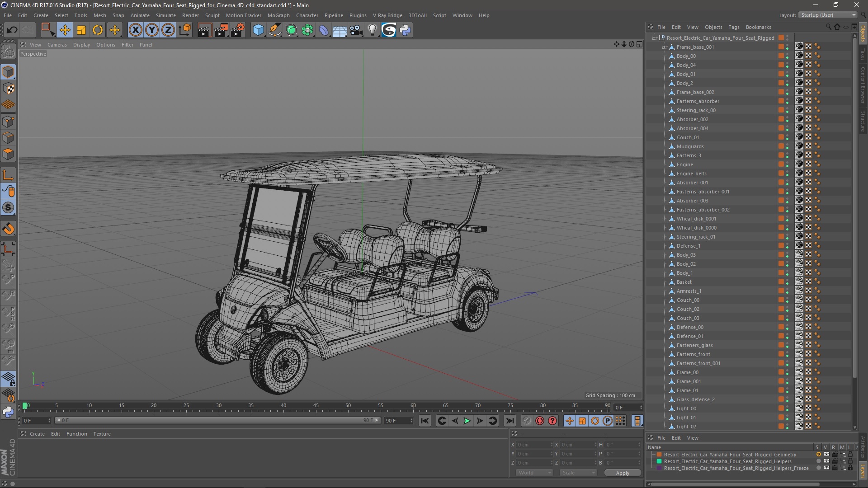
Task: Open the Layout Startup dropdown
Action: (x=827, y=15)
